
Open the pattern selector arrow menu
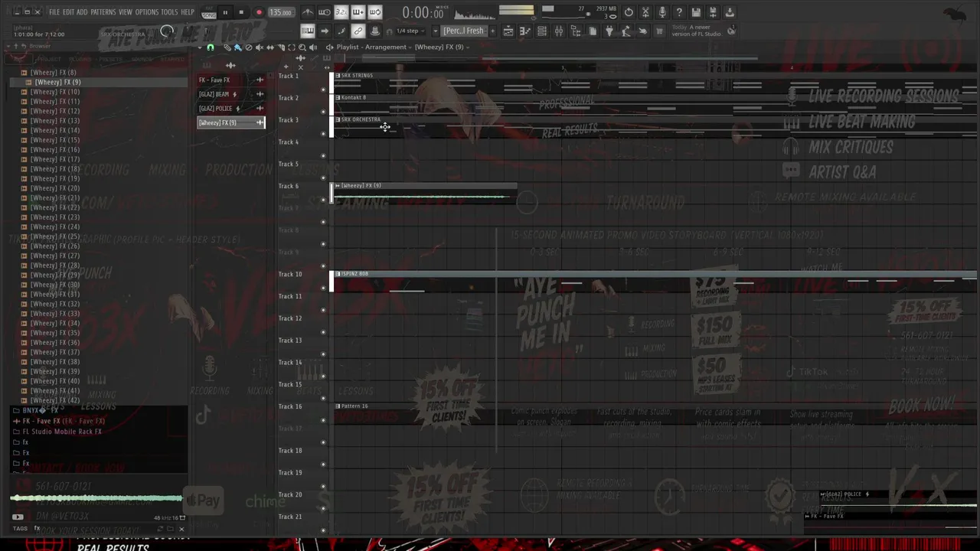pos(436,31)
